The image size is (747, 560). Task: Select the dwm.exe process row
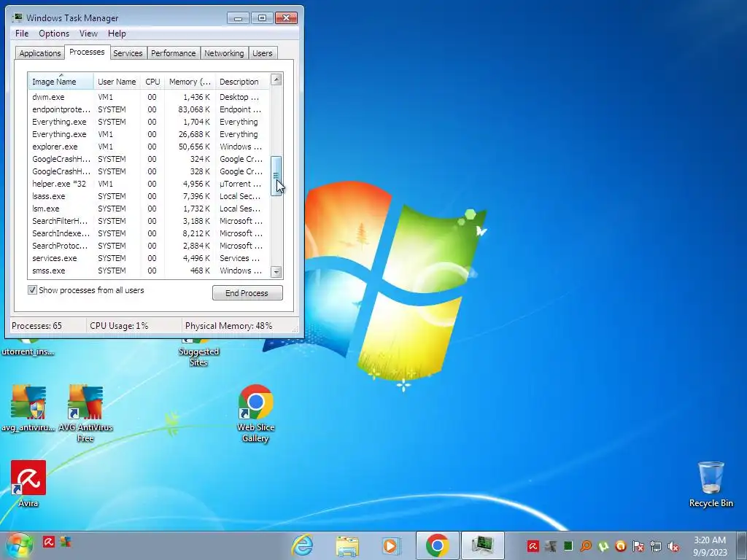[x=149, y=97]
